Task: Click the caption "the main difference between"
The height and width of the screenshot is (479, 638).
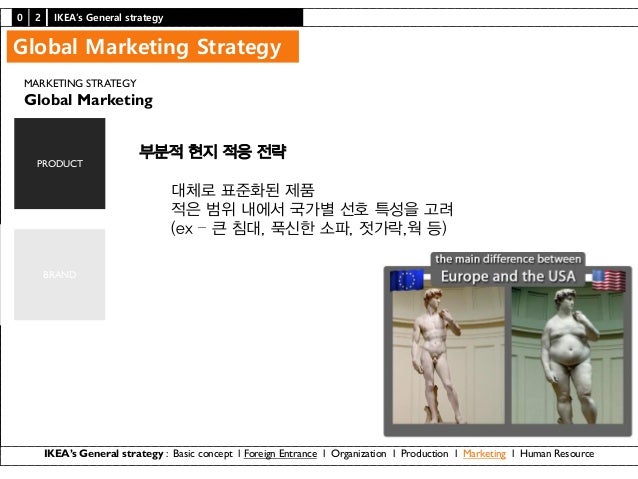Action: [508, 259]
